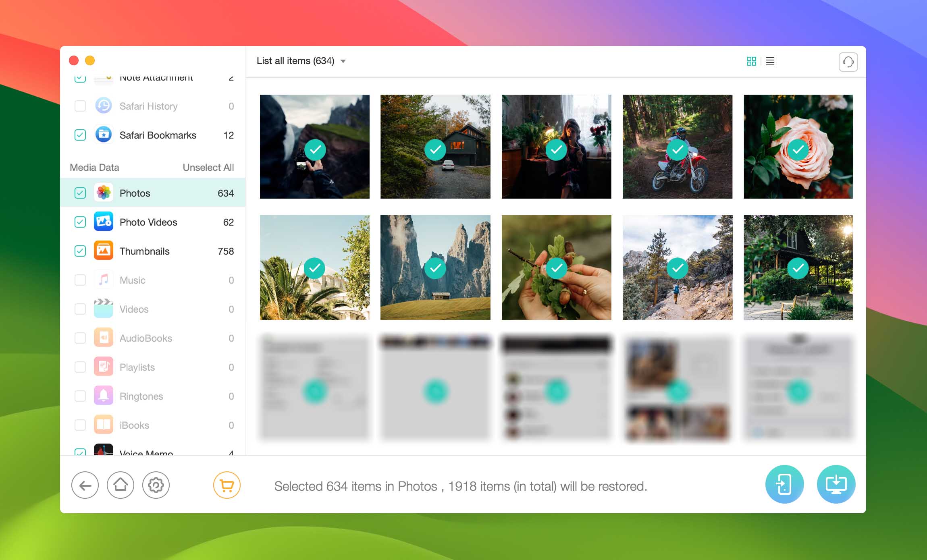Open the shopping cart purchase icon
Viewport: 927px width, 560px height.
(x=227, y=485)
